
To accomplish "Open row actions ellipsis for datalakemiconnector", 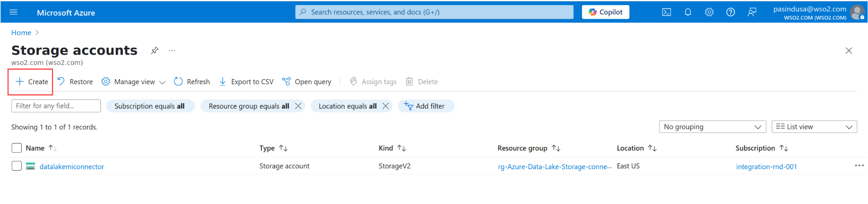I will pyautogui.click(x=859, y=165).
